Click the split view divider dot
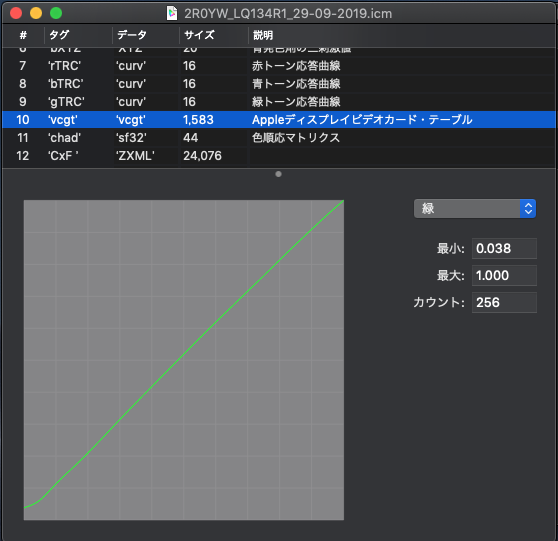Viewport: 558px width, 541px height. click(x=279, y=174)
